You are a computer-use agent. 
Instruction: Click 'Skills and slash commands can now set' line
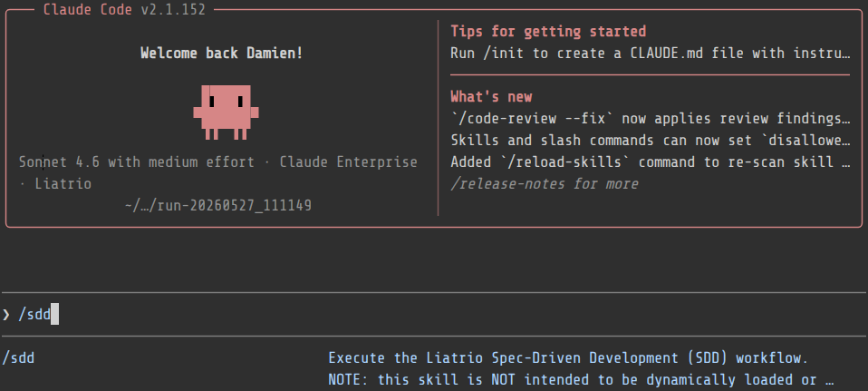pos(651,141)
